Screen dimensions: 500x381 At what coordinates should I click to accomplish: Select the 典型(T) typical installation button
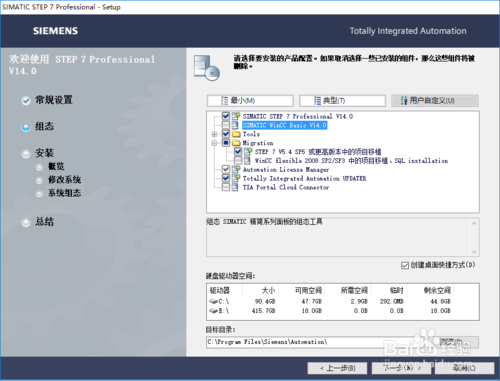pyautogui.click(x=342, y=100)
